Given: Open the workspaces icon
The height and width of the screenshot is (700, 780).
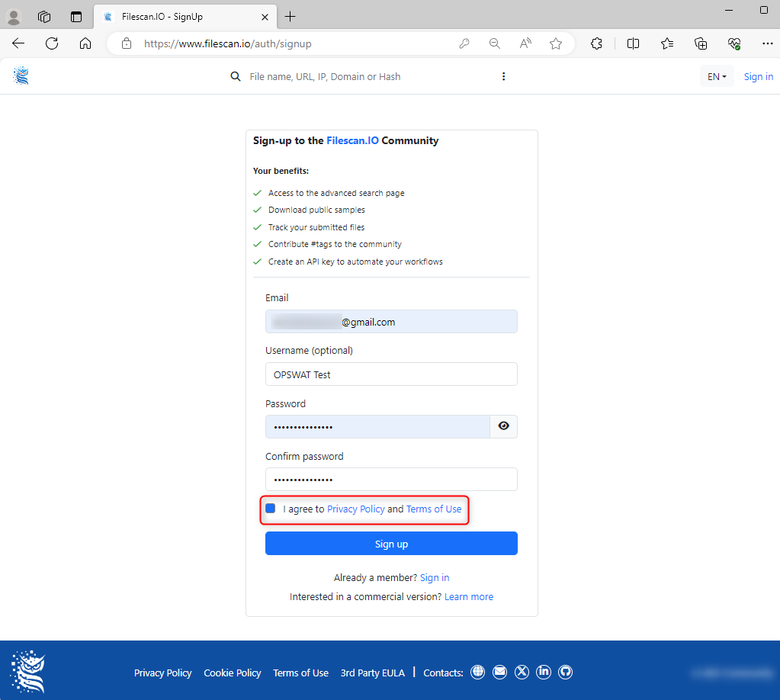Looking at the screenshot, I should (44, 17).
